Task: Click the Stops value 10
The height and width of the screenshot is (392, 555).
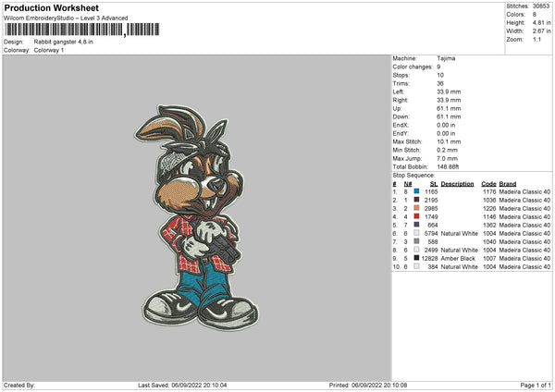Action: click(440, 75)
